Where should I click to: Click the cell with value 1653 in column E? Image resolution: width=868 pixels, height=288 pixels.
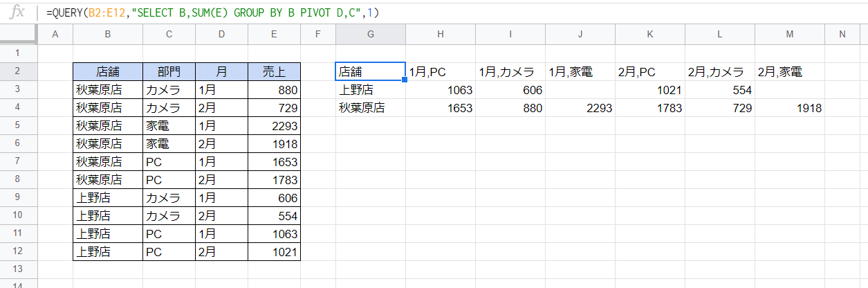coord(275,161)
